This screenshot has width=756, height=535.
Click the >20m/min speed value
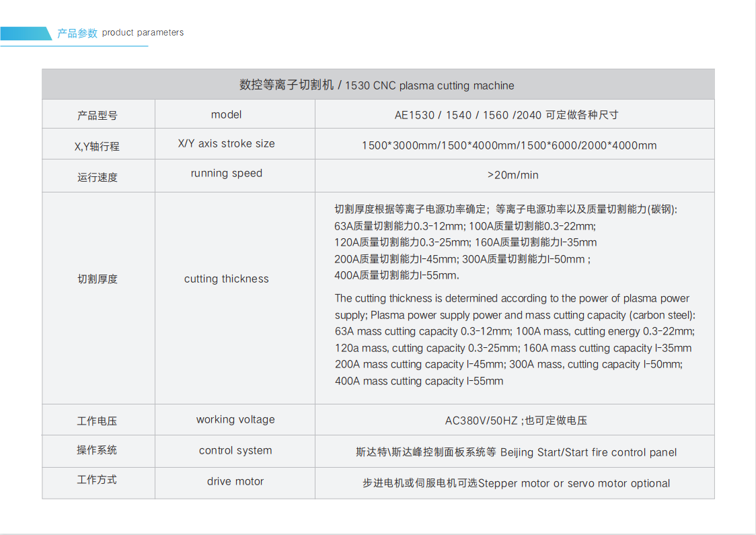[513, 175]
